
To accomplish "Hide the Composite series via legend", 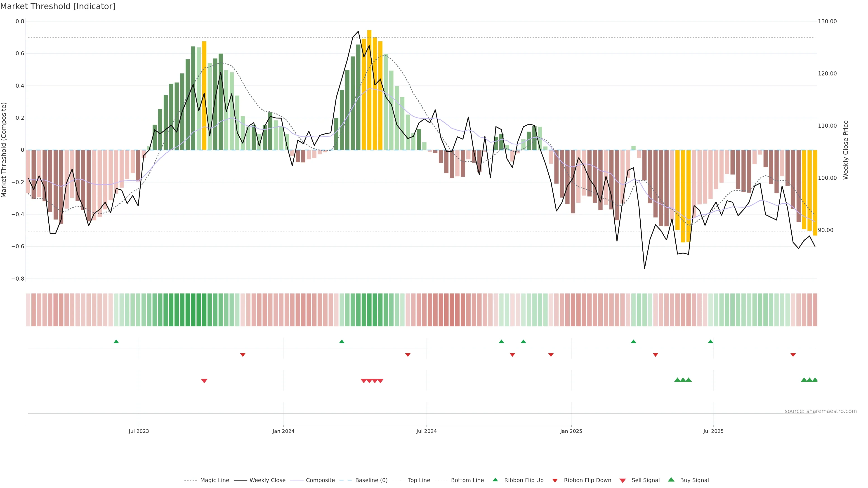I will point(320,480).
